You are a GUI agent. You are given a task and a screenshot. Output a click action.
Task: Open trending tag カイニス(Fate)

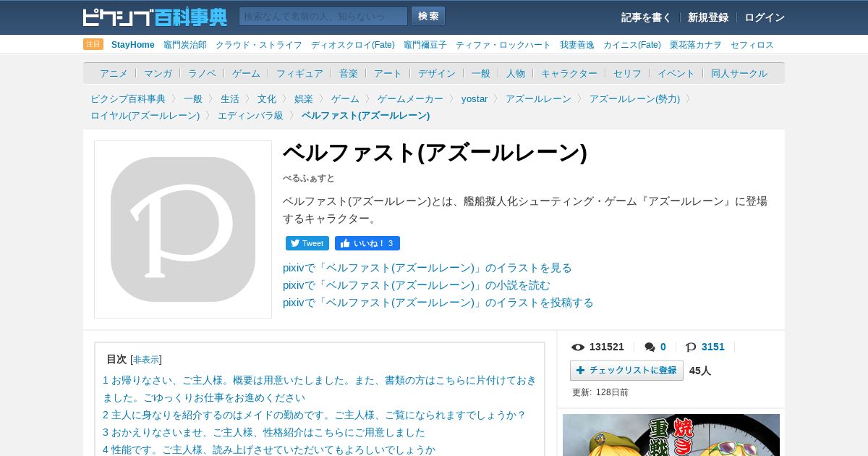click(632, 45)
